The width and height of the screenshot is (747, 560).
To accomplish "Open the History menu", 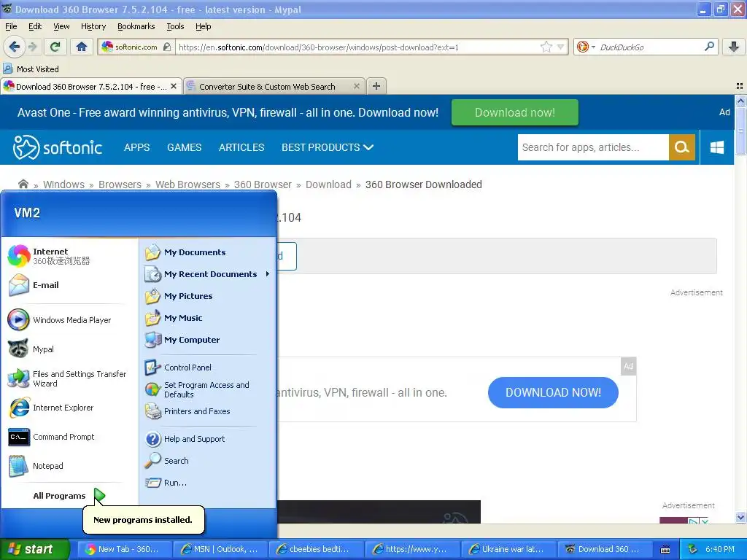I will pos(93,26).
